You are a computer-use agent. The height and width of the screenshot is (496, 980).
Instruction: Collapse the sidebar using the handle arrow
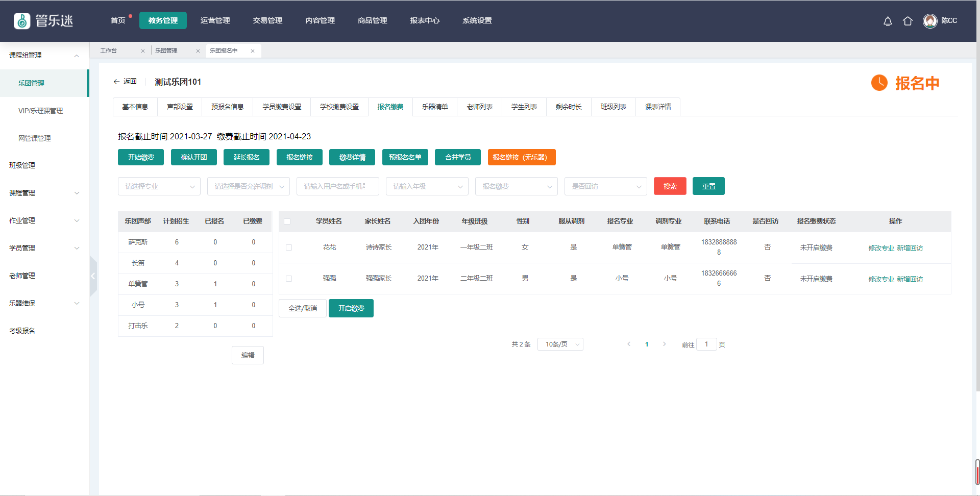[93, 276]
